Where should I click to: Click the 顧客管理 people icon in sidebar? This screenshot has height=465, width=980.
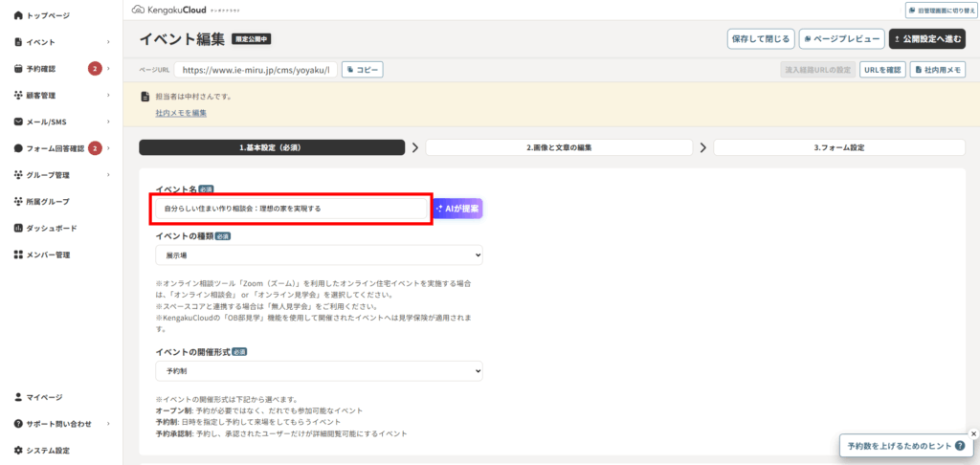(x=18, y=96)
